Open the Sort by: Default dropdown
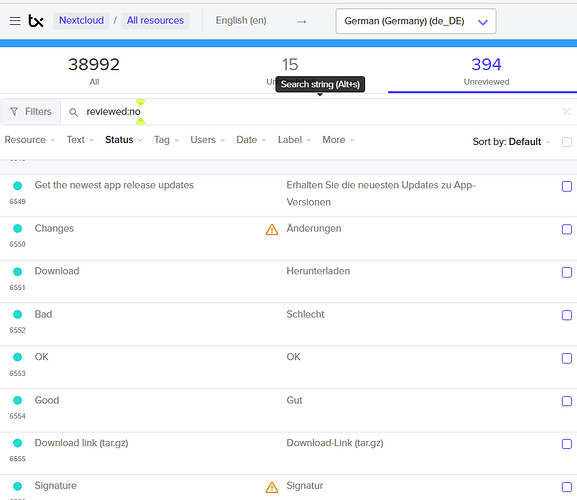The width and height of the screenshot is (577, 500). coord(511,142)
